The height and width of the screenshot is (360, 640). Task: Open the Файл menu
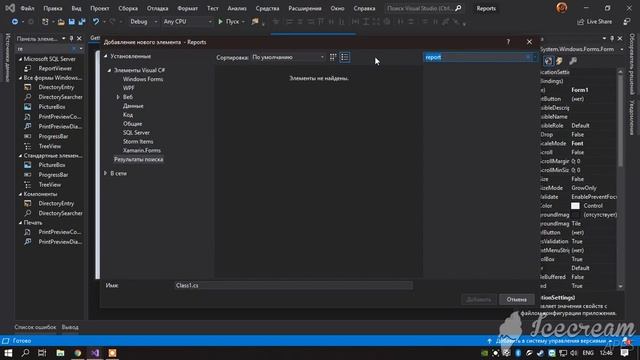coord(27,8)
